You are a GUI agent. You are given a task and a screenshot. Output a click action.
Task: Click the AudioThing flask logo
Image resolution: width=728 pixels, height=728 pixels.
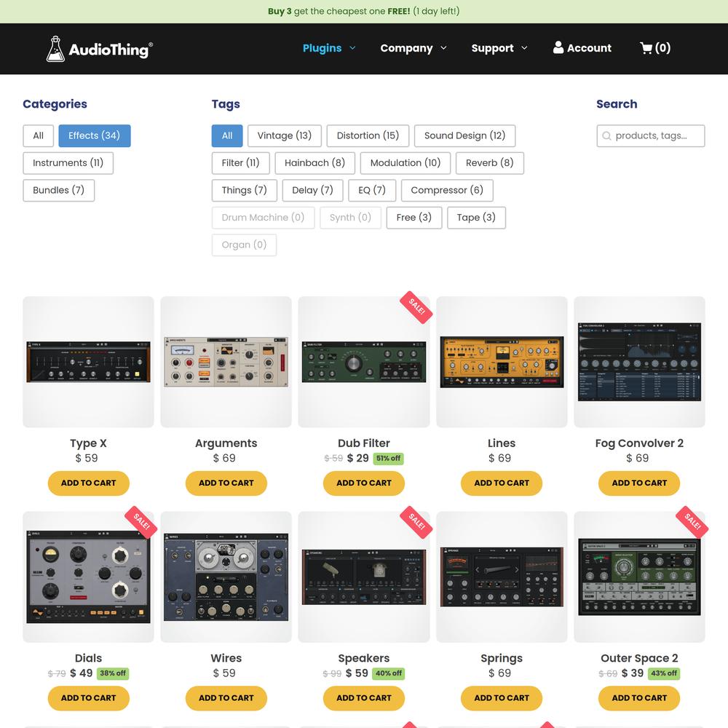[55, 49]
